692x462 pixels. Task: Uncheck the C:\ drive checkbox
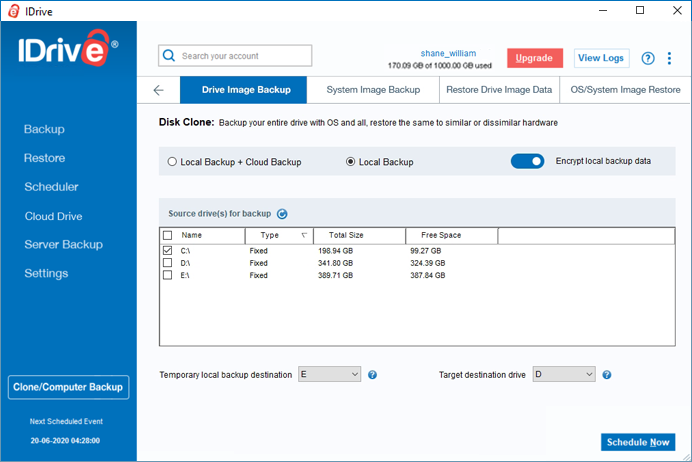click(x=167, y=251)
